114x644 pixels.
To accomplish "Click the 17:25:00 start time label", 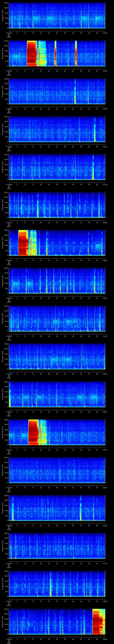I will pos(9,147).
